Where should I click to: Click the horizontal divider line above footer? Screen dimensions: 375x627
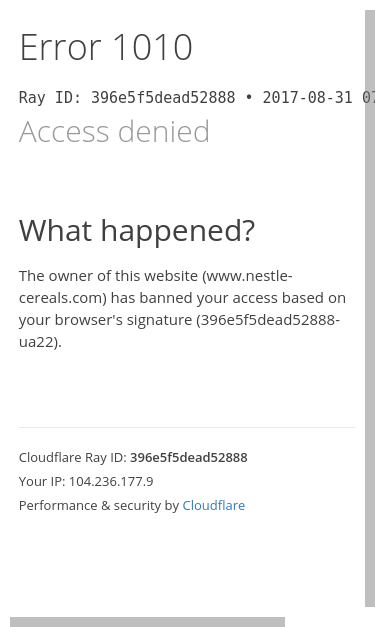[187, 427]
